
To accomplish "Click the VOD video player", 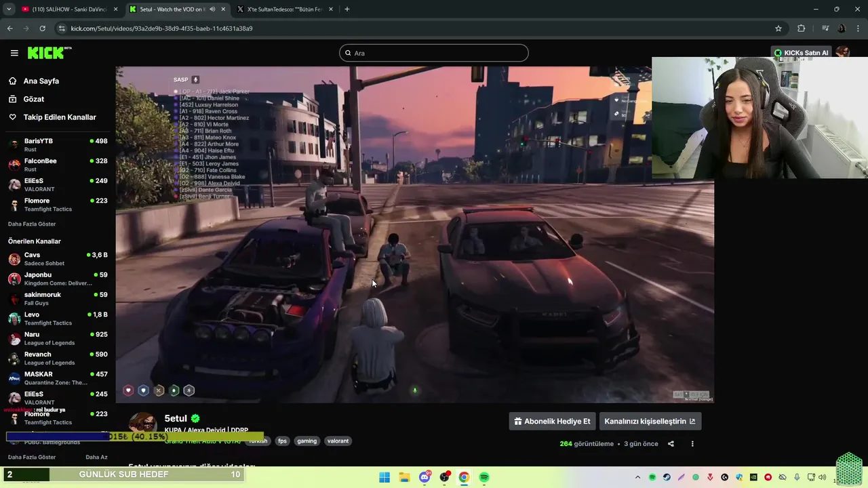I will [x=414, y=235].
